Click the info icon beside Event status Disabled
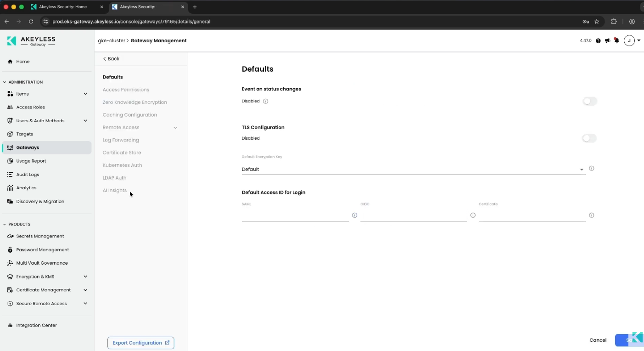This screenshot has width=644, height=351. 266,101
